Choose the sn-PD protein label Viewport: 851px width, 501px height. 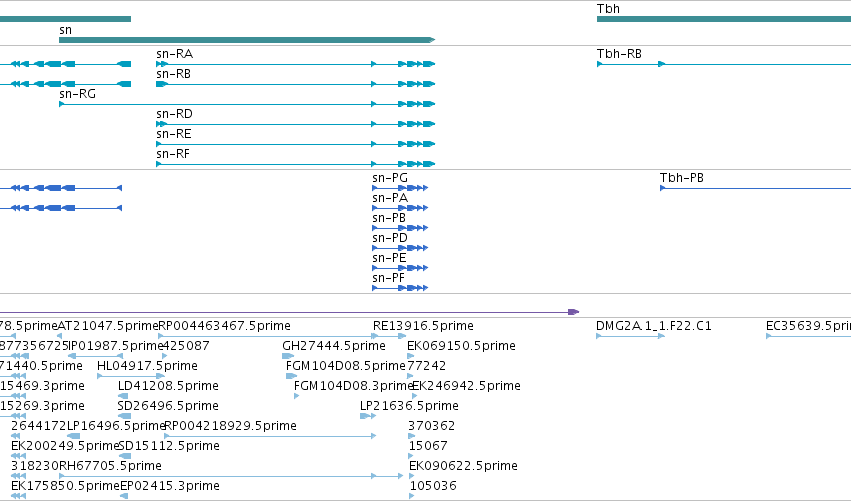click(390, 238)
